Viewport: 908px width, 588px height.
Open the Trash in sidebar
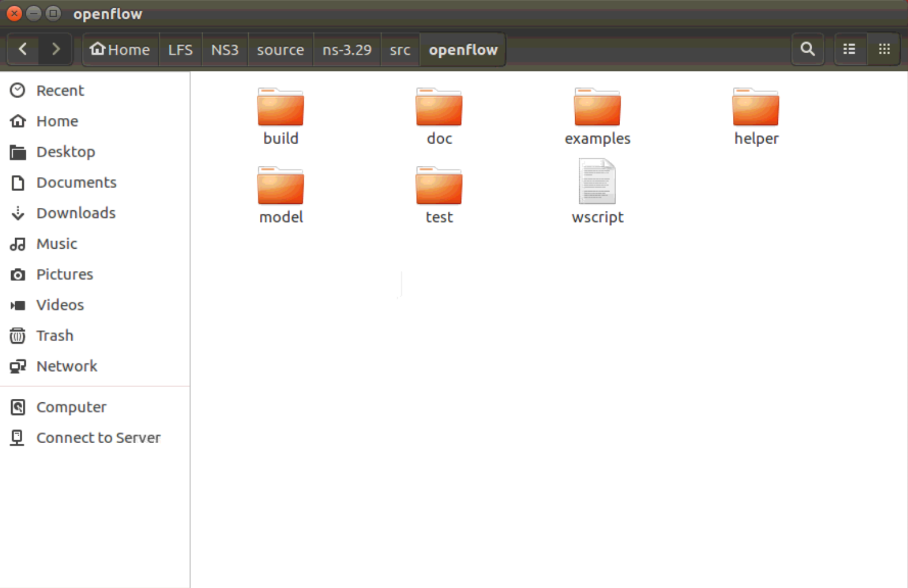click(x=54, y=335)
